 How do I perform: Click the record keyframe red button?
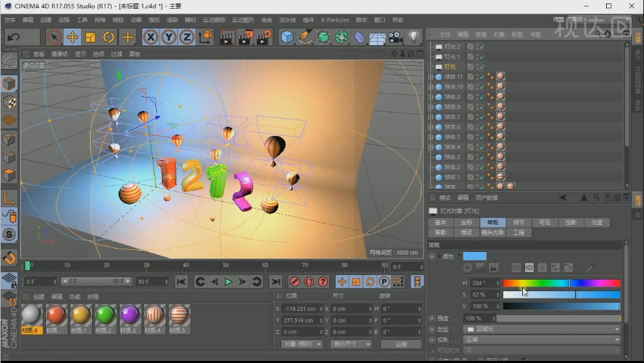pyautogui.click(x=294, y=282)
